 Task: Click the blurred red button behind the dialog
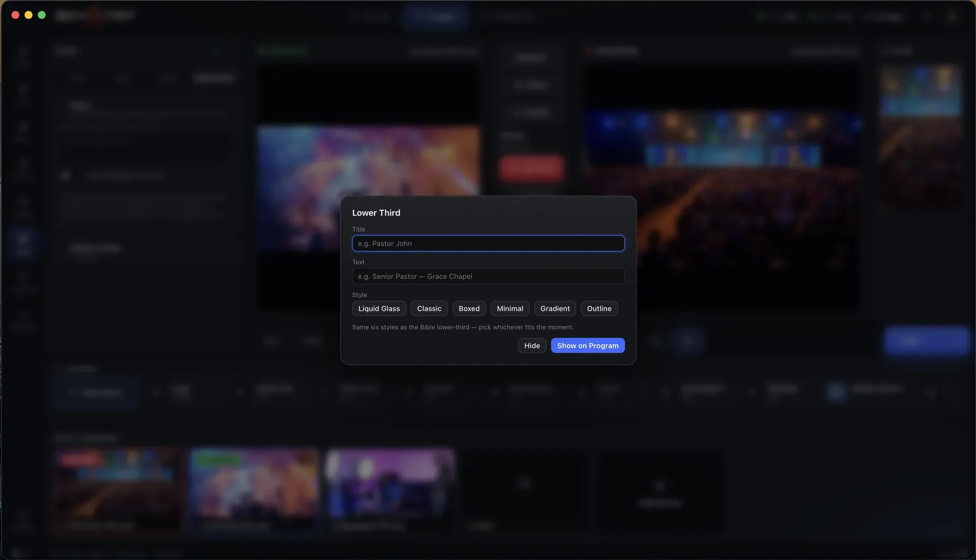click(x=531, y=168)
